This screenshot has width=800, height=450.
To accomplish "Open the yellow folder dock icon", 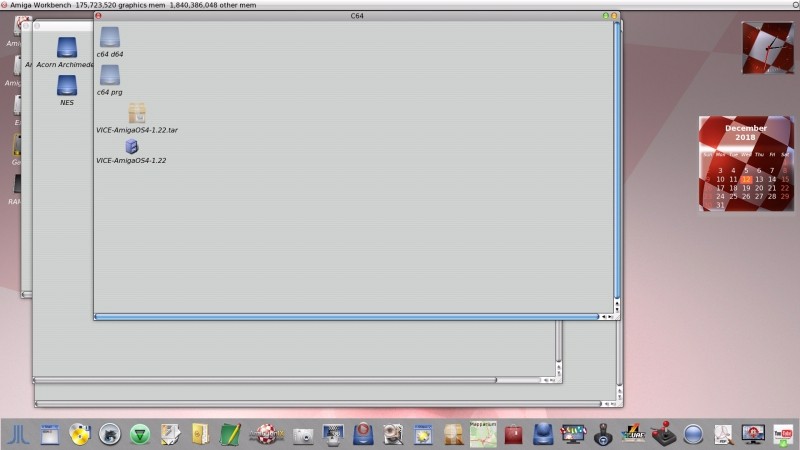I will coord(200,435).
